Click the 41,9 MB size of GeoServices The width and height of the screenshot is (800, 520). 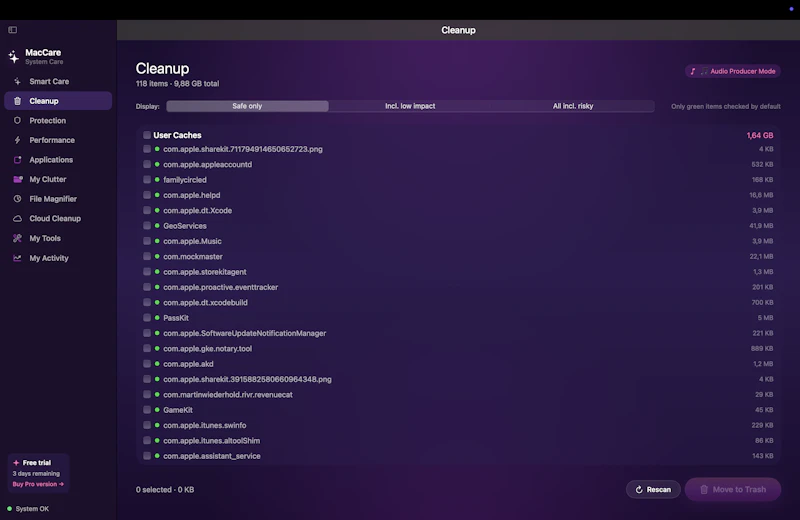pyautogui.click(x=761, y=226)
